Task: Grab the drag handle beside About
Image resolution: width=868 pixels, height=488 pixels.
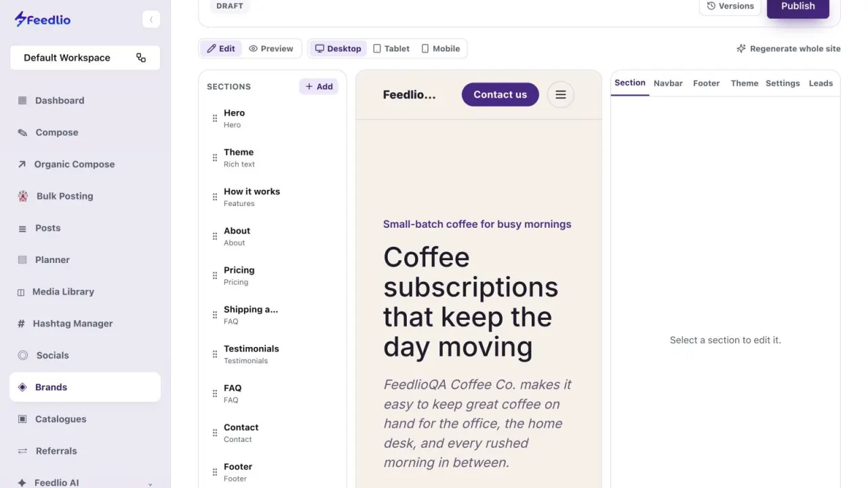Action: (215, 237)
